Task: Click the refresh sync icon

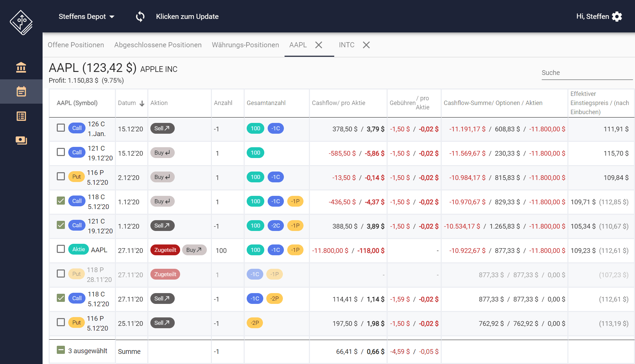Action: 140,16
